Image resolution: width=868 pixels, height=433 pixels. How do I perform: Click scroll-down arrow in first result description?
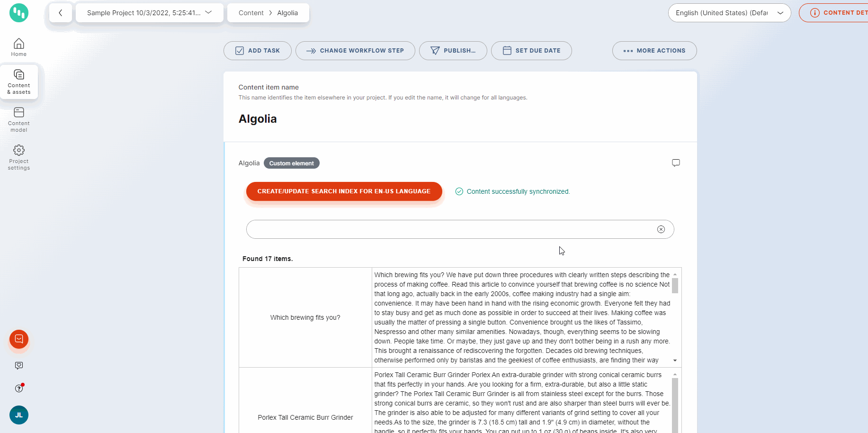675,361
